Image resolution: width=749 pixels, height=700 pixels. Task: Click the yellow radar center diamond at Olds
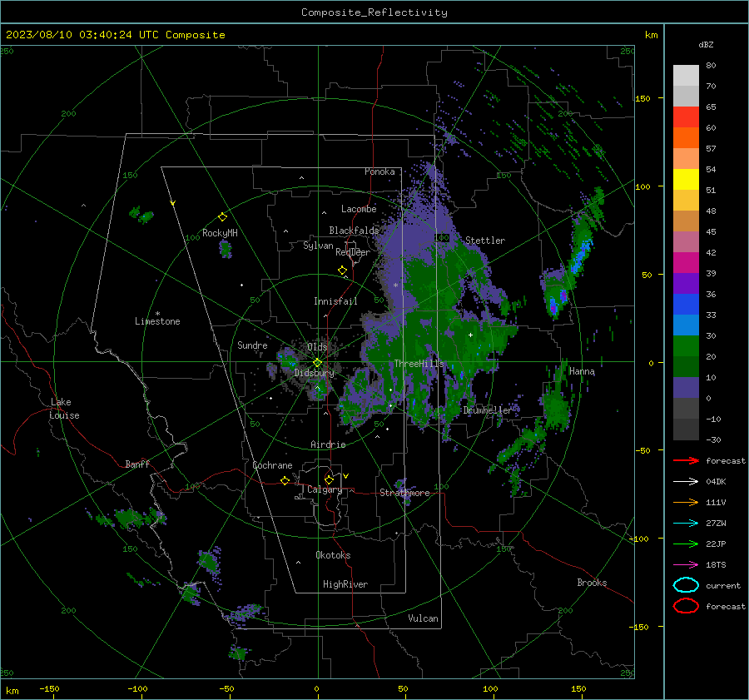point(317,363)
